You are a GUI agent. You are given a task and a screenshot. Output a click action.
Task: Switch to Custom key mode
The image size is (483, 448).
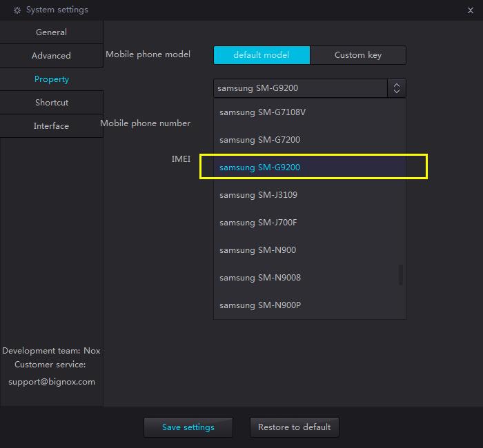[x=358, y=55]
